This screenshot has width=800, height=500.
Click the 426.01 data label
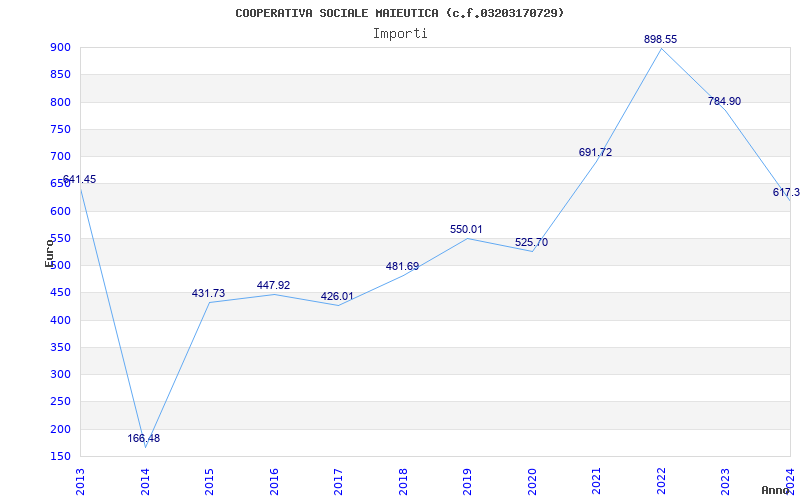click(x=337, y=296)
